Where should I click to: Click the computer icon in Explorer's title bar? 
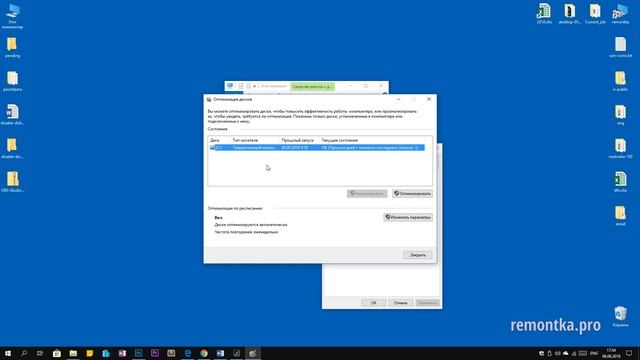pyautogui.click(x=230, y=86)
